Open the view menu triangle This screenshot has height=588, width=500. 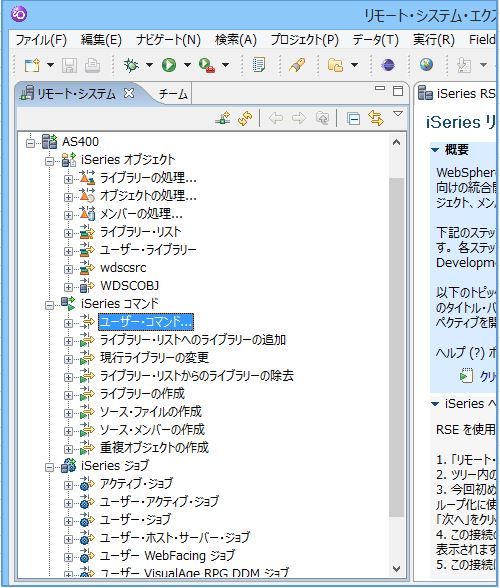(398, 114)
